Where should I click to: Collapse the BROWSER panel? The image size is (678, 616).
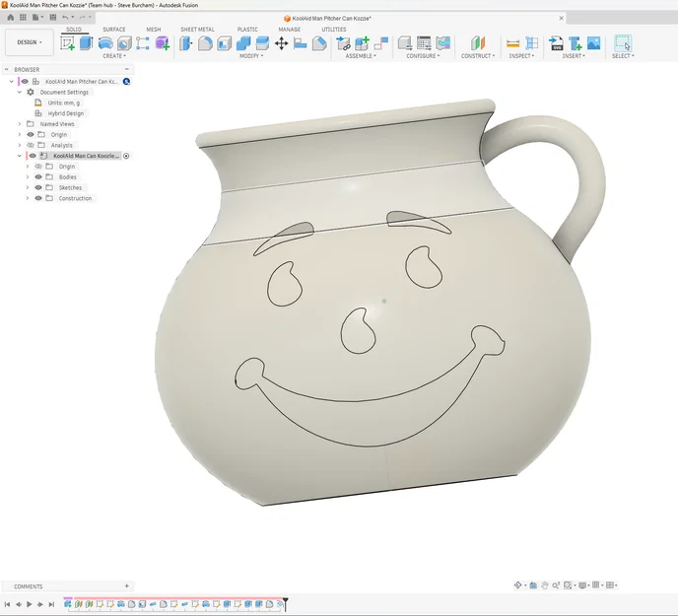coord(7,69)
